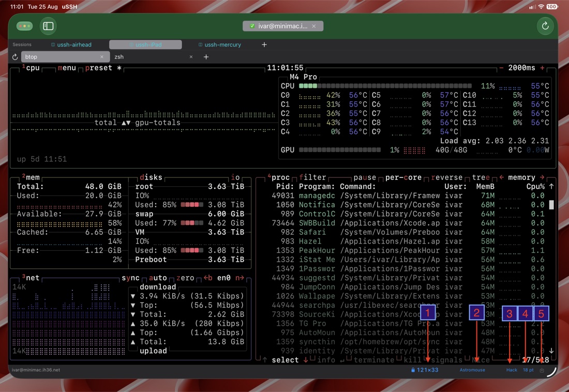Viewport: 569px width, 392px height.
Task: Change the 18 pt font size
Action: pyautogui.click(x=528, y=370)
